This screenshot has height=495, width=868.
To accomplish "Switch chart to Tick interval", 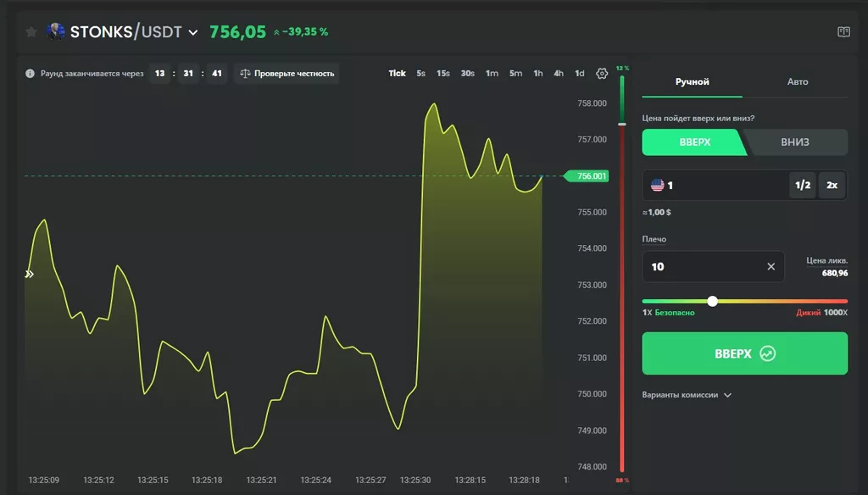I will (x=397, y=74).
